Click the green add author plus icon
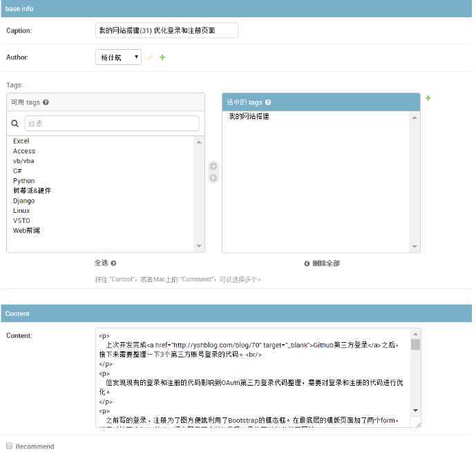This screenshot has height=452, width=476. [x=162, y=57]
